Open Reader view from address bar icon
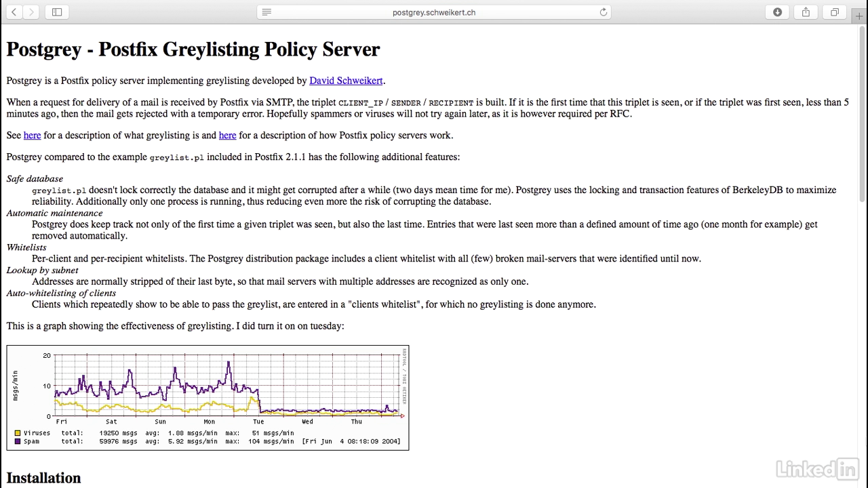This screenshot has height=488, width=868. pos(267,12)
